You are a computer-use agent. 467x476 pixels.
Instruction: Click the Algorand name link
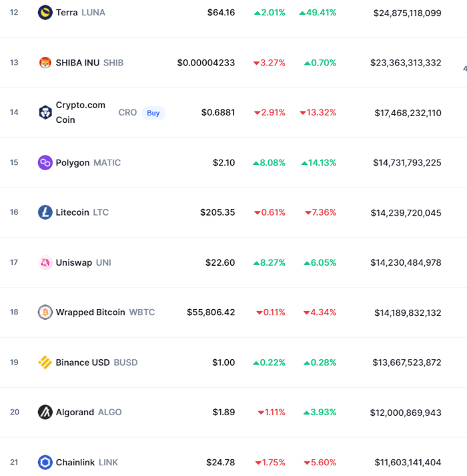(x=75, y=413)
